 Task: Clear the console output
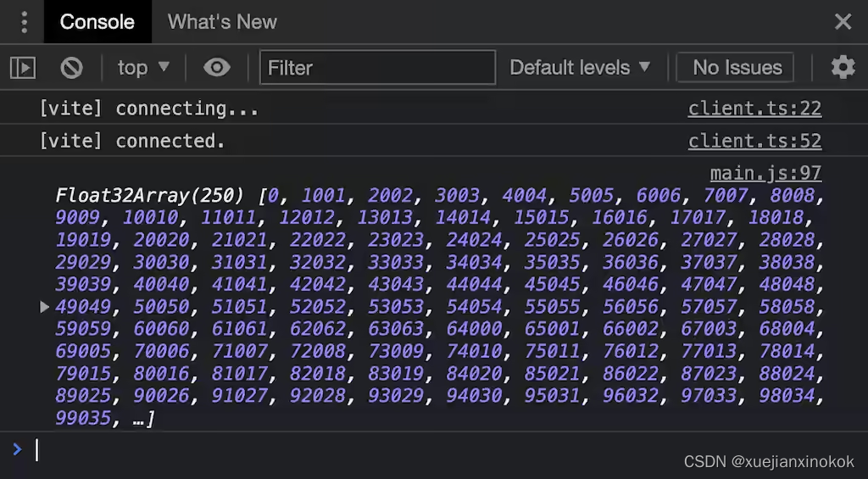[x=71, y=68]
